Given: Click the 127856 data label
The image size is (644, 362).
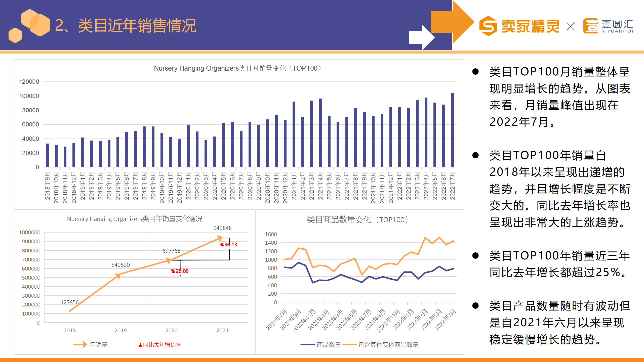Looking at the screenshot, I should [x=70, y=302].
